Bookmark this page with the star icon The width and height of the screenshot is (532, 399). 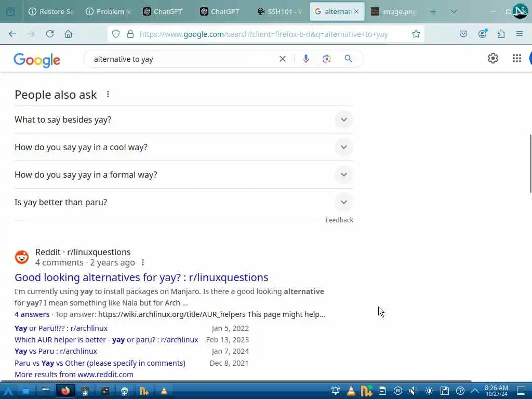(416, 34)
